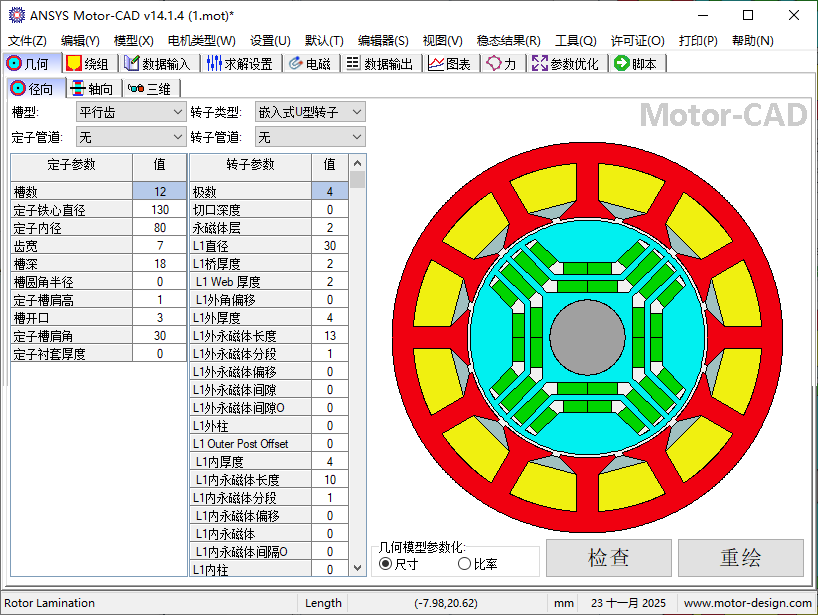The width and height of the screenshot is (818, 615).
Task: Edit the 定子铁心直径 value 130
Action: click(x=160, y=210)
